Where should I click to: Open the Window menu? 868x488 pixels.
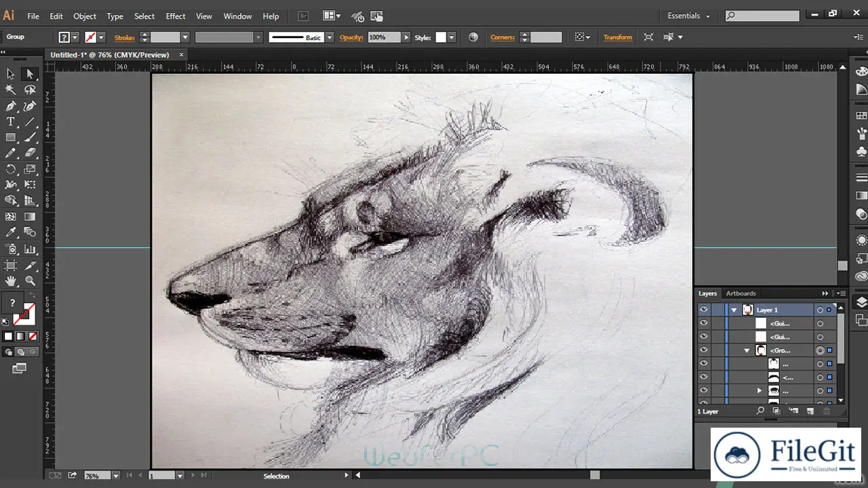point(237,16)
